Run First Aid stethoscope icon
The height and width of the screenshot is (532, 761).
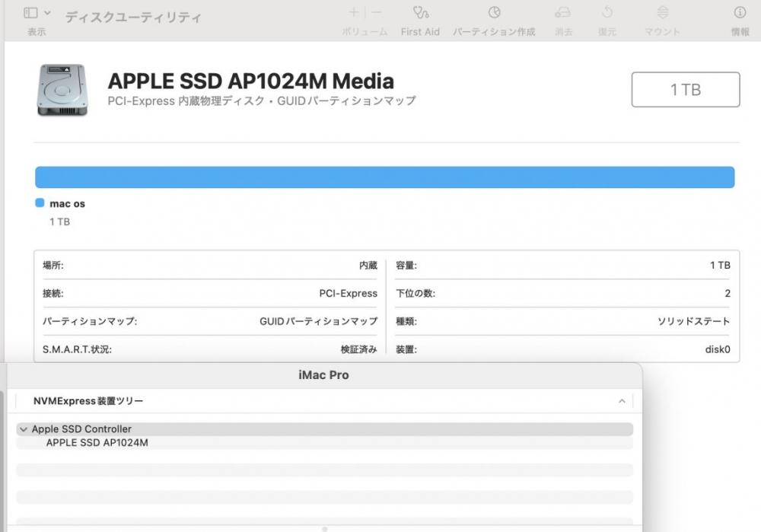[x=420, y=12]
